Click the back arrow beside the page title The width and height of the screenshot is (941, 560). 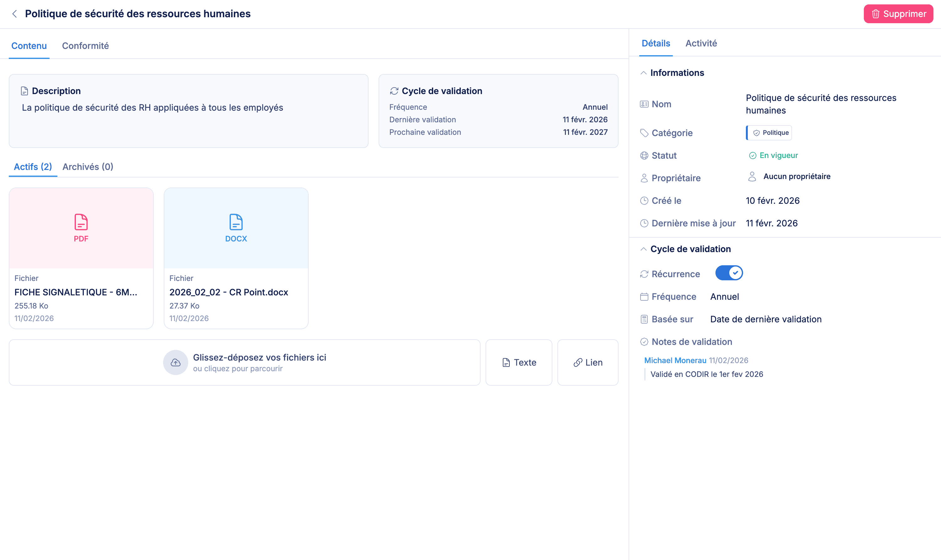(14, 13)
